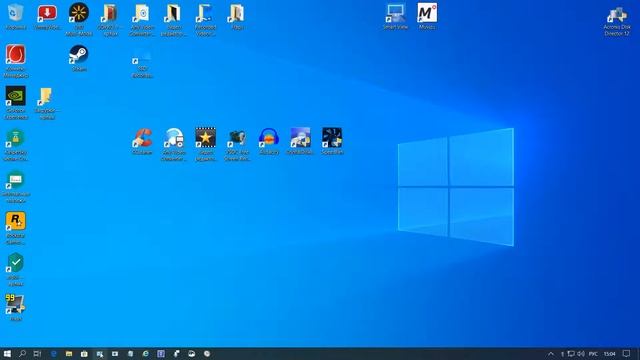Show hidden system tray icons chevron
Screen dimensions: 640x360
(x=551, y=354)
